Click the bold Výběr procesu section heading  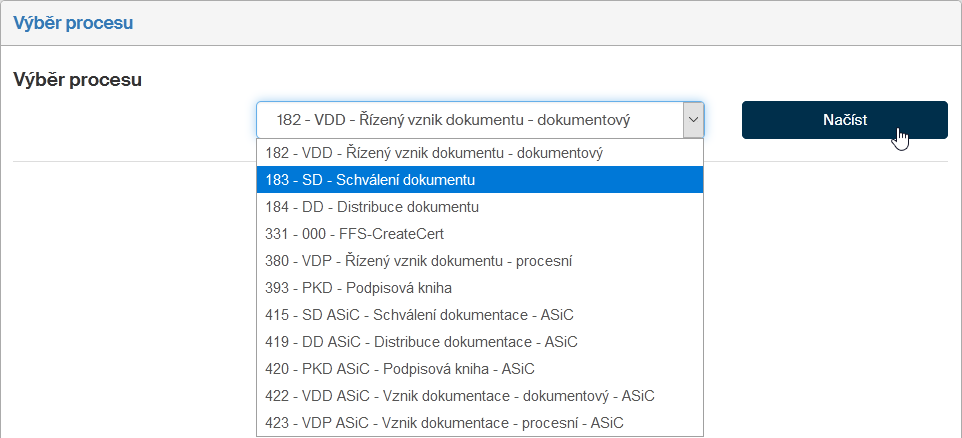pos(77,79)
